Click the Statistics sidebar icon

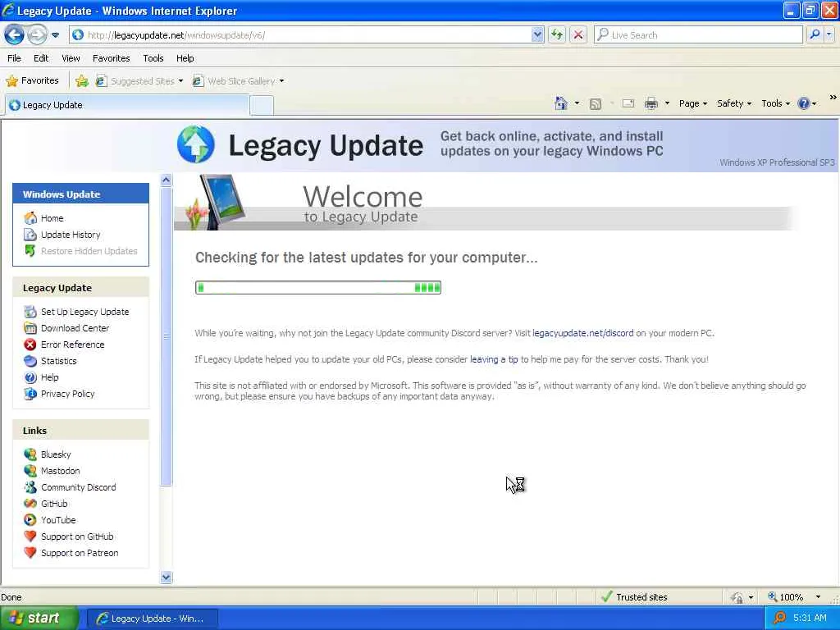30,361
